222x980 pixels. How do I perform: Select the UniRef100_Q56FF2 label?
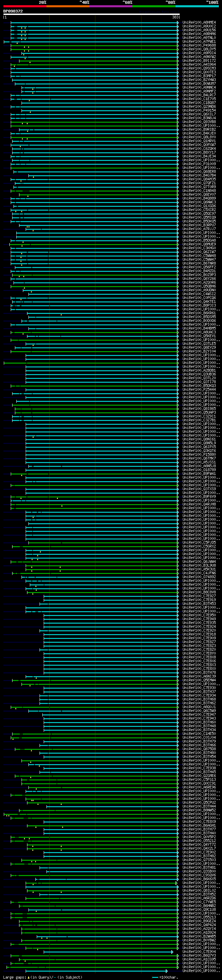(x=199, y=267)
